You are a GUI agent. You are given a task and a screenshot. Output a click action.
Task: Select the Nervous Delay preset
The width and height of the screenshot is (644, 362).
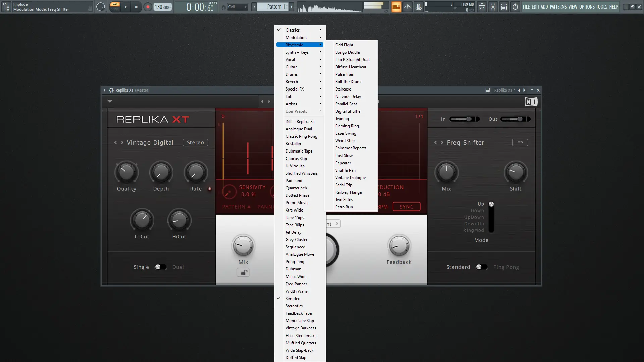click(x=348, y=97)
